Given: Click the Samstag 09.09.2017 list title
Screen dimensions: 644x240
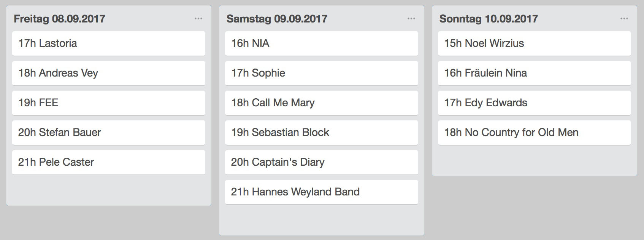Looking at the screenshot, I should [277, 19].
